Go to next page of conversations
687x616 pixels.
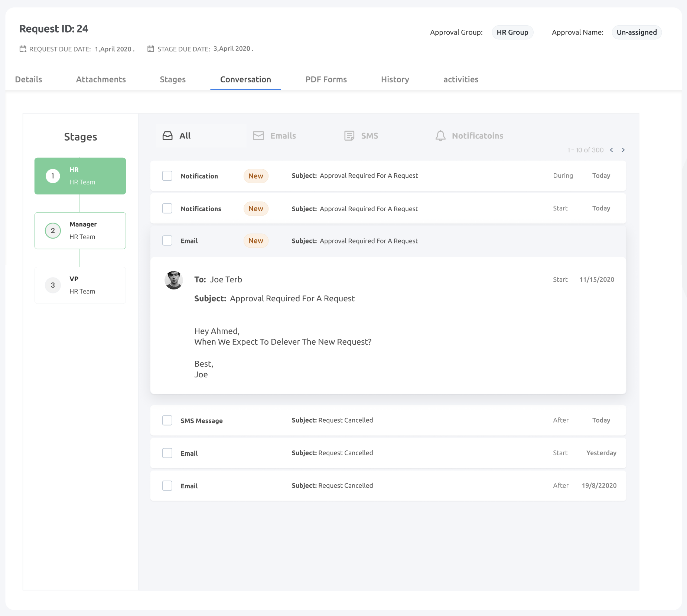623,150
